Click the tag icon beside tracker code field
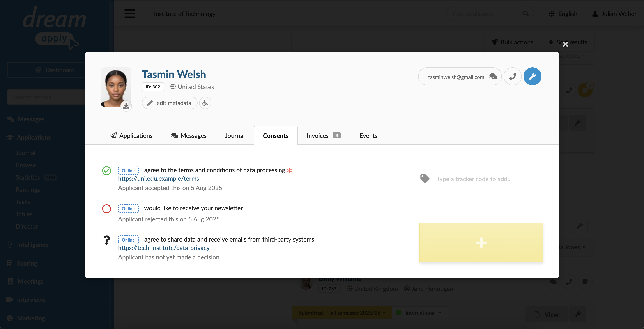644x329 pixels. (x=425, y=179)
